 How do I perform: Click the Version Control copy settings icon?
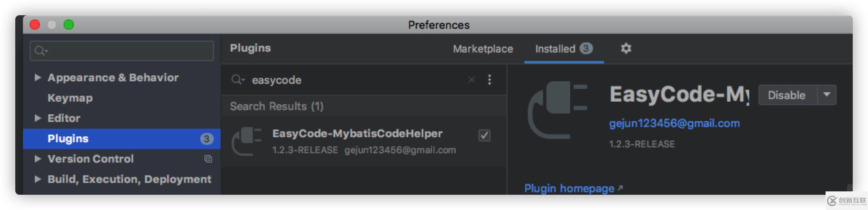pos(208,159)
